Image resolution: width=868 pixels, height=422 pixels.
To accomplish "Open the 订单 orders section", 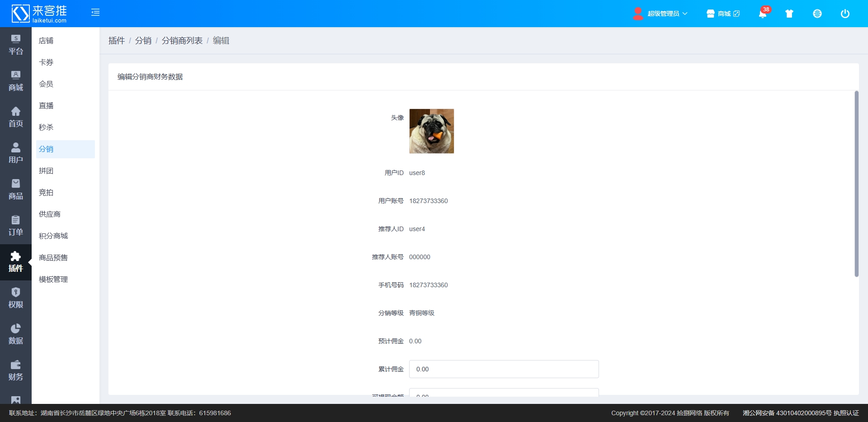I will pos(16,226).
